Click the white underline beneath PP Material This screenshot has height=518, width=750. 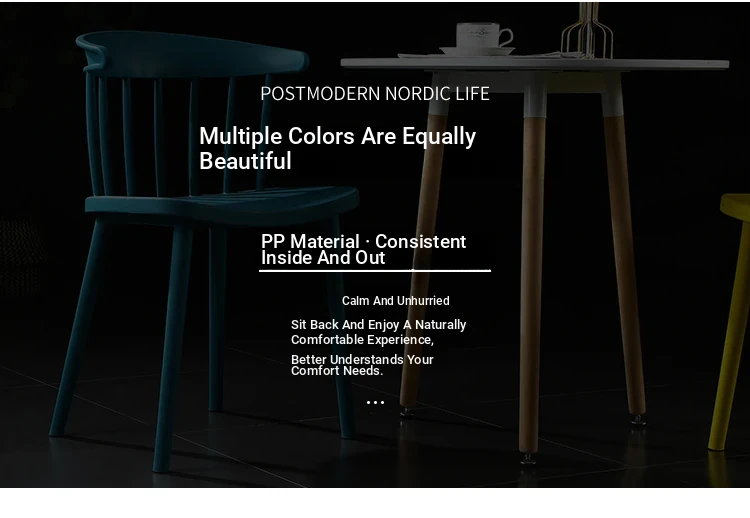(375, 270)
